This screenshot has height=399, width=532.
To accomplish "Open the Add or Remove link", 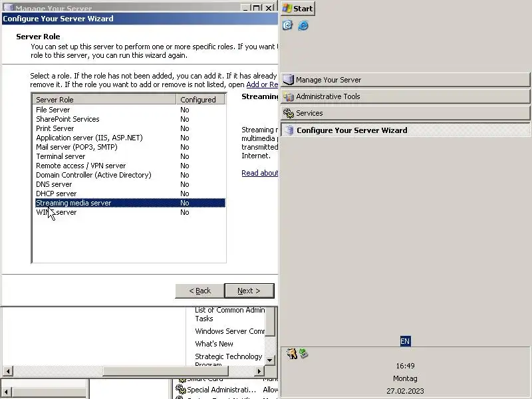I will [x=262, y=84].
